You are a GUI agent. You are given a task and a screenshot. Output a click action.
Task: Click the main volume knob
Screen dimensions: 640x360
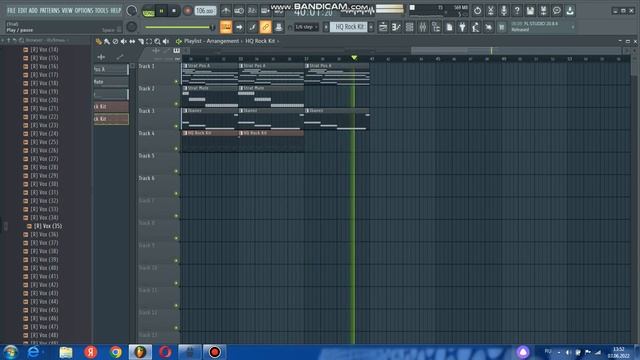point(131,11)
